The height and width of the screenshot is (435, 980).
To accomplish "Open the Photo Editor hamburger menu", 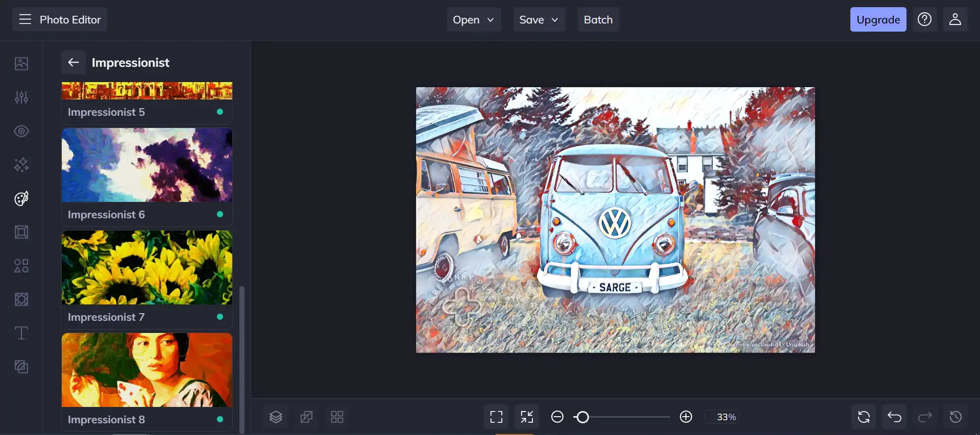I will 25,19.
